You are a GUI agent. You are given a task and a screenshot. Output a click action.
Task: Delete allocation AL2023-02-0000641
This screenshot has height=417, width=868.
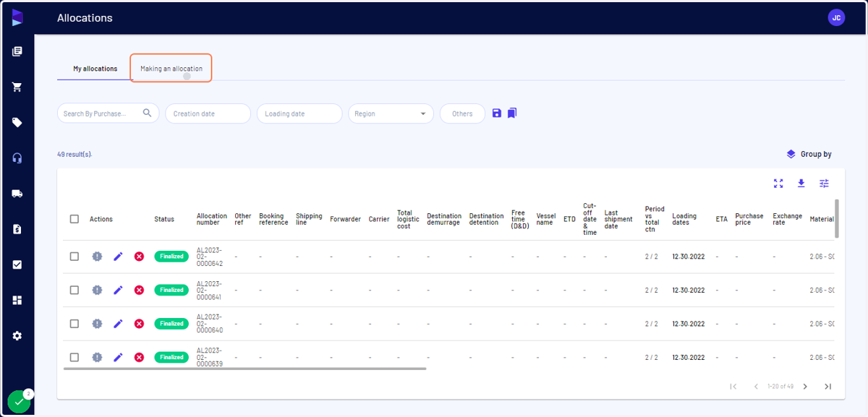139,290
